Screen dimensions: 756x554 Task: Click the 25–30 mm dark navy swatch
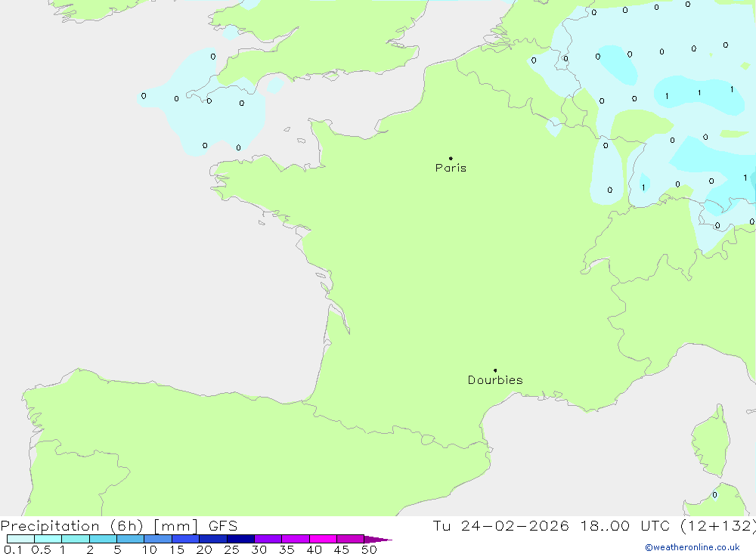(240, 540)
